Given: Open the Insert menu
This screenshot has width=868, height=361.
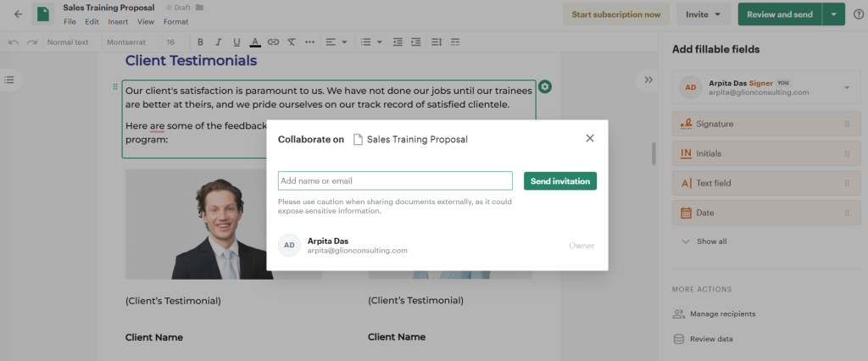Looking at the screenshot, I should point(118,22).
